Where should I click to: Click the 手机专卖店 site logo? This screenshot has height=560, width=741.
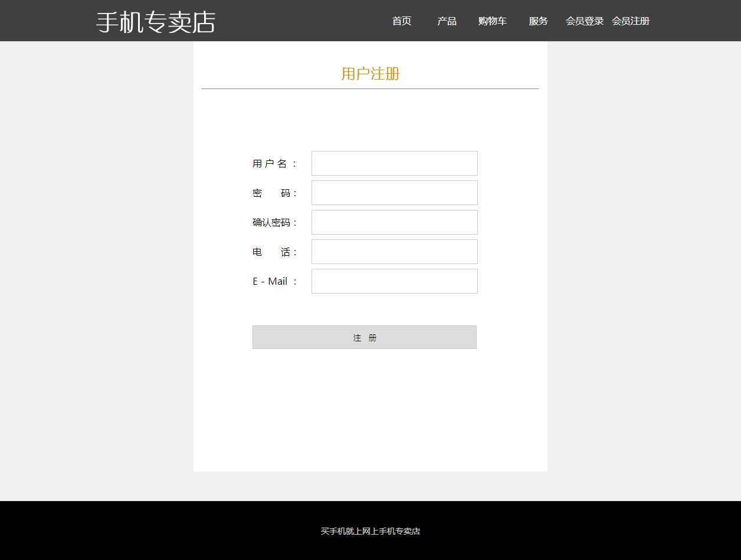click(x=156, y=22)
